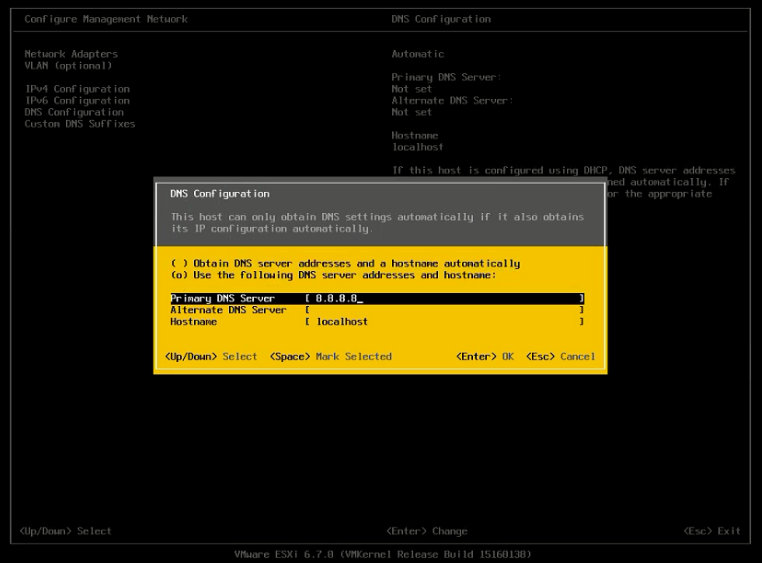Viewport: 762px width, 563px height.
Task: Click the 'Hostname' label in right pane
Action: pyautogui.click(x=415, y=136)
